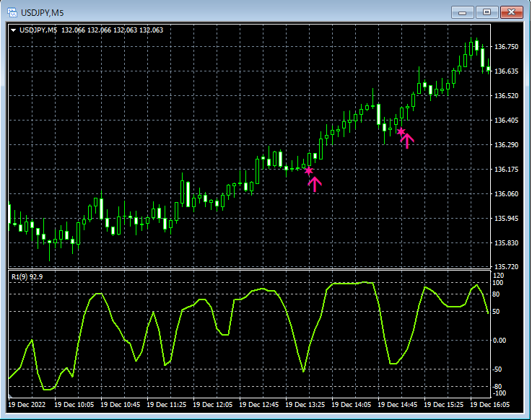Click the 136.060 price axis label
Image resolution: width=532 pixels, height=420 pixels.
click(x=507, y=193)
